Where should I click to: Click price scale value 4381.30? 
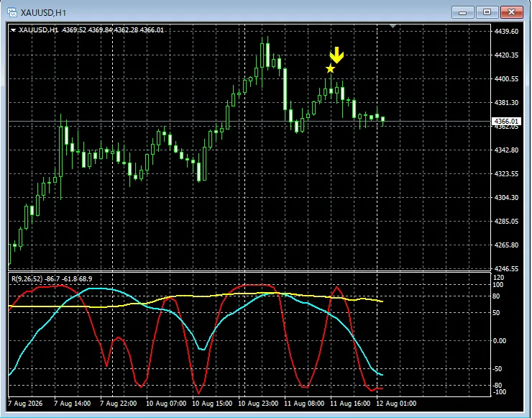pos(506,103)
